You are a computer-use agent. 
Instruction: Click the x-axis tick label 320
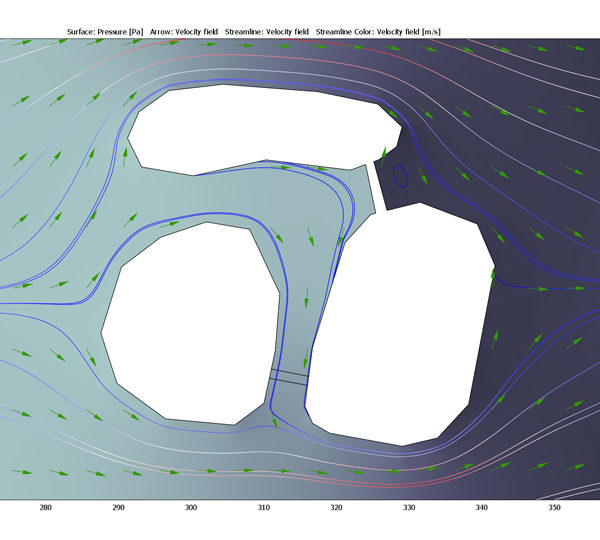[x=336, y=507]
